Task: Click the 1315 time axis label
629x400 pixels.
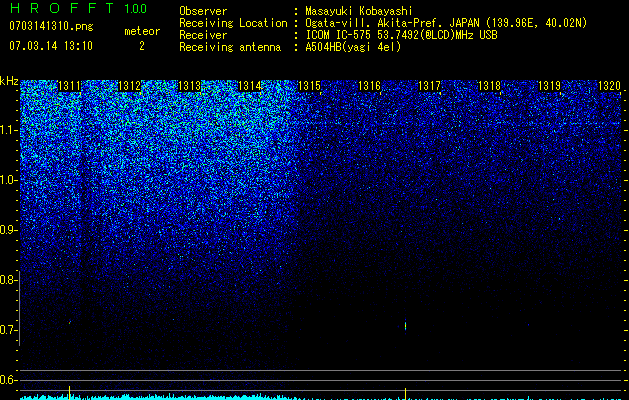Action: point(309,86)
